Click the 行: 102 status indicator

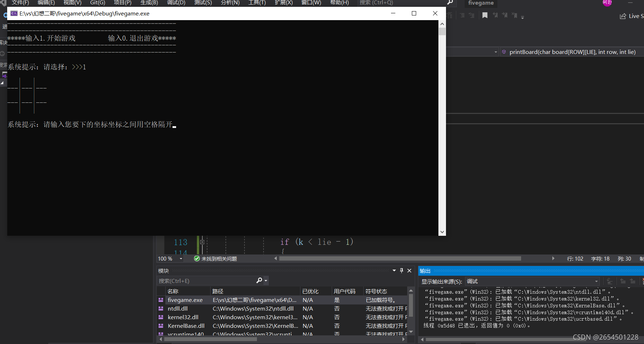coord(575,259)
